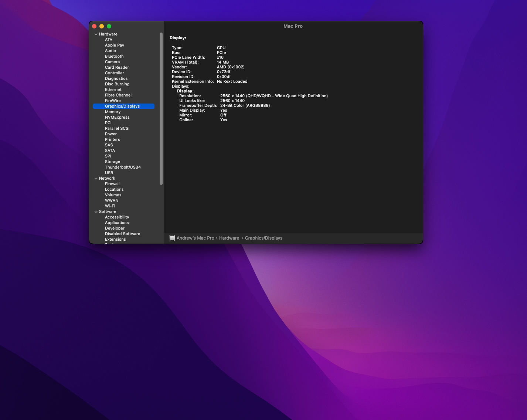This screenshot has height=420, width=527.
Task: View Memory information
Action: tap(113, 112)
